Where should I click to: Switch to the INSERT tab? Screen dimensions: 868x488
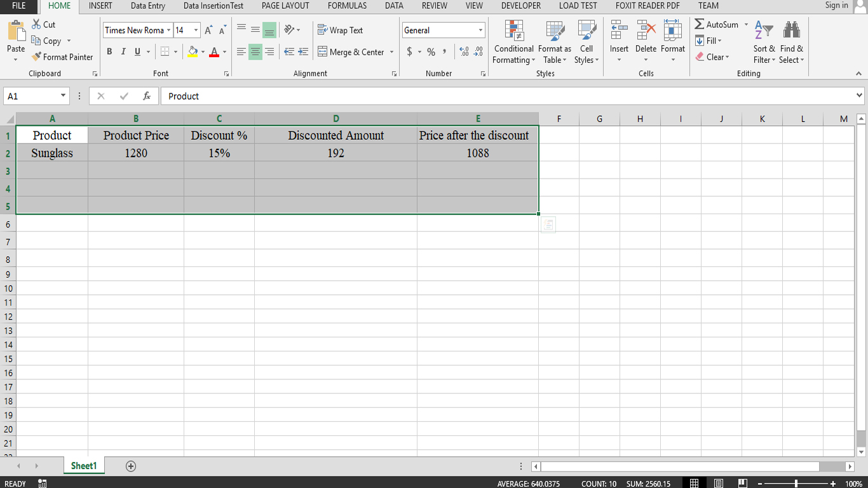tap(100, 6)
